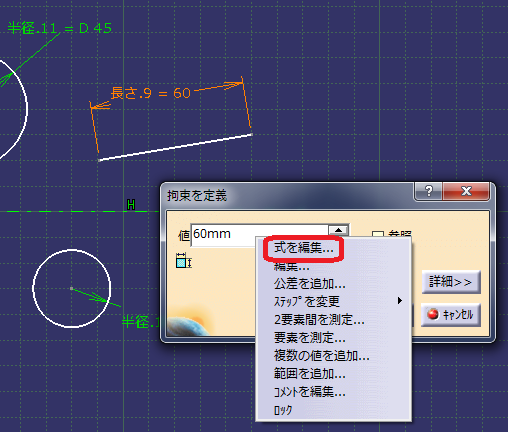Image resolution: width=508 pixels, height=432 pixels.
Task: Select 公差を追加... menu entry
Action: (310, 284)
